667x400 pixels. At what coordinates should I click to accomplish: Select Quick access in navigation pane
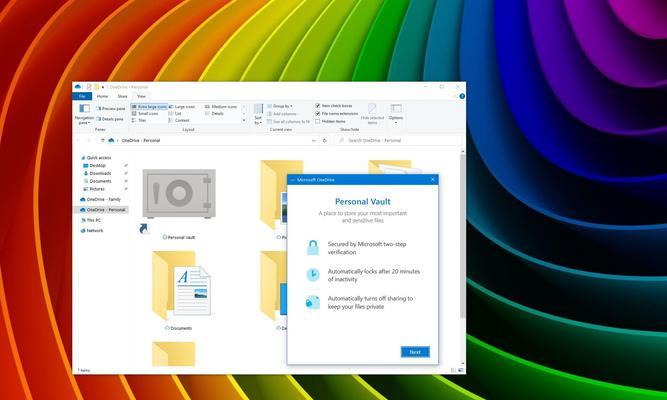tap(96, 157)
